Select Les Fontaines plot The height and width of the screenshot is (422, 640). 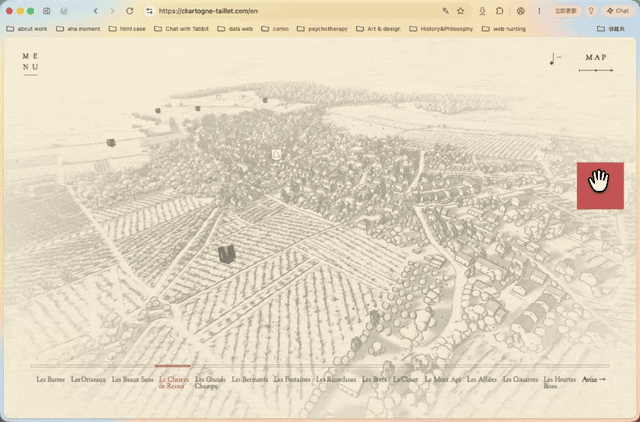pyautogui.click(x=292, y=379)
